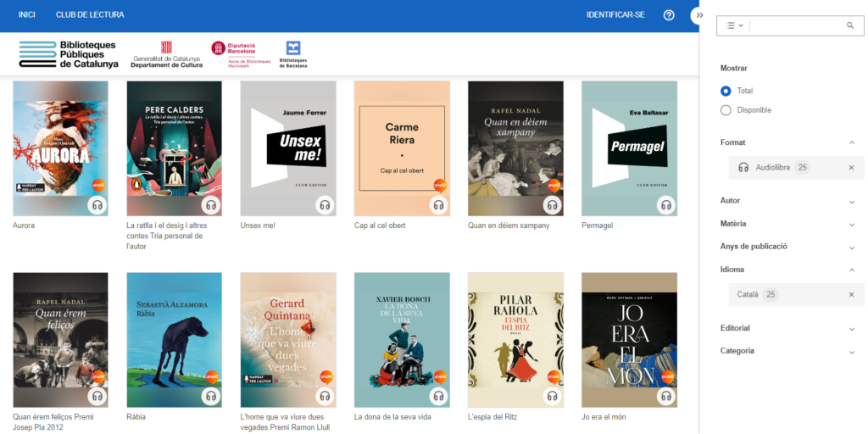
Task: Open the Aurora book title link
Action: 24,225
